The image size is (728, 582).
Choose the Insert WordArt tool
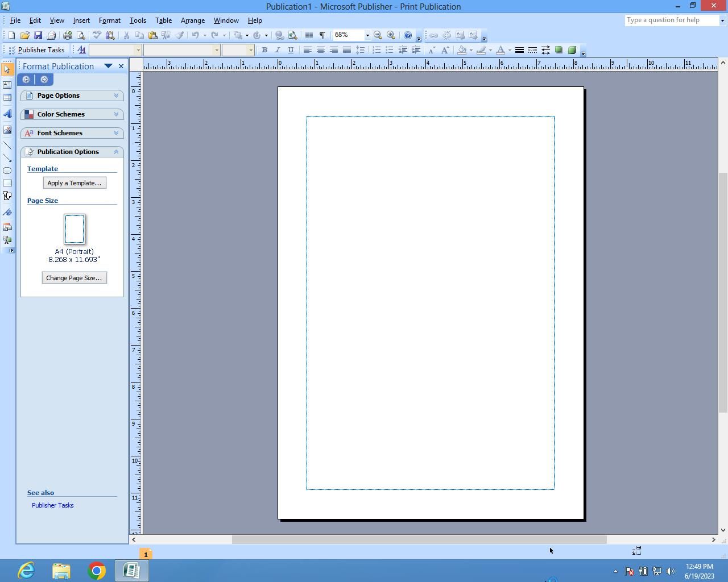click(x=7, y=114)
